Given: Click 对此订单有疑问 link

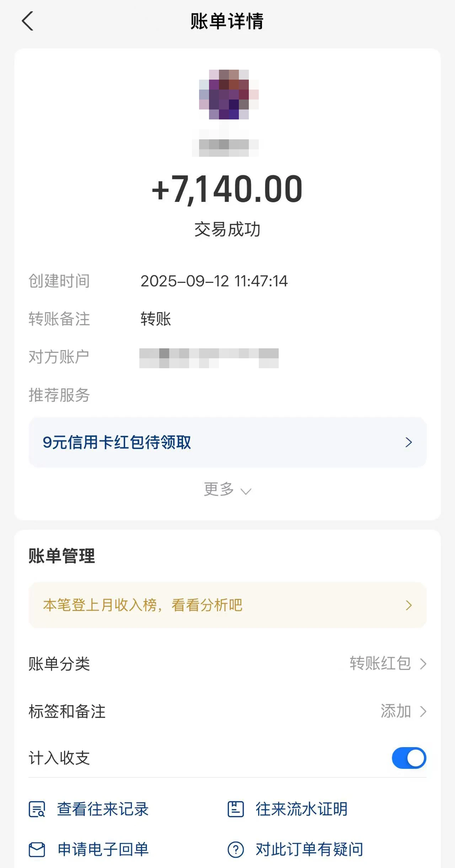Looking at the screenshot, I should point(309,850).
